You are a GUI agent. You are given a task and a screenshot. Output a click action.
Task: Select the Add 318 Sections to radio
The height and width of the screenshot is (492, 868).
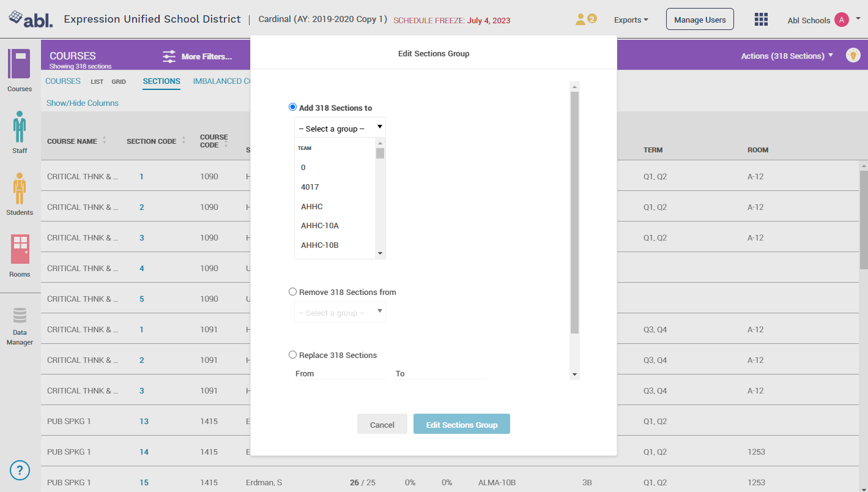point(292,107)
